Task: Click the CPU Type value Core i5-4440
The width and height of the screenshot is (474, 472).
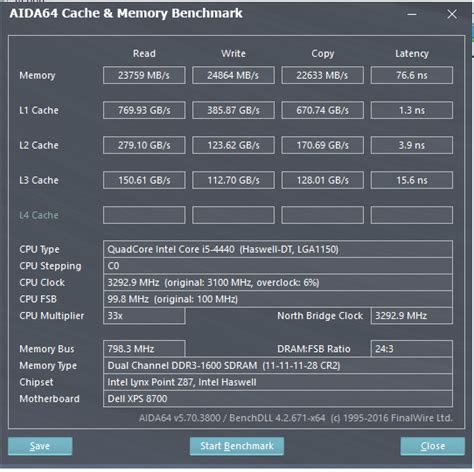Action: pyautogui.click(x=278, y=249)
